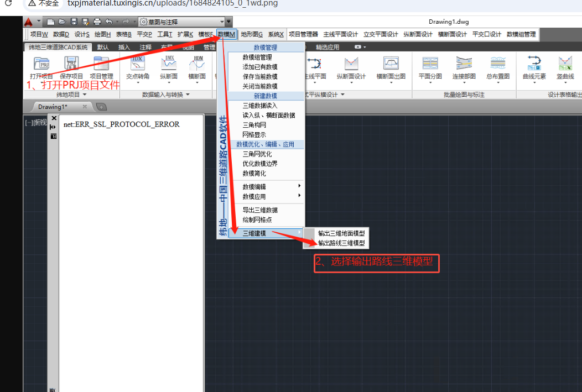Switch to the 插入 ribbon tab

(124, 48)
